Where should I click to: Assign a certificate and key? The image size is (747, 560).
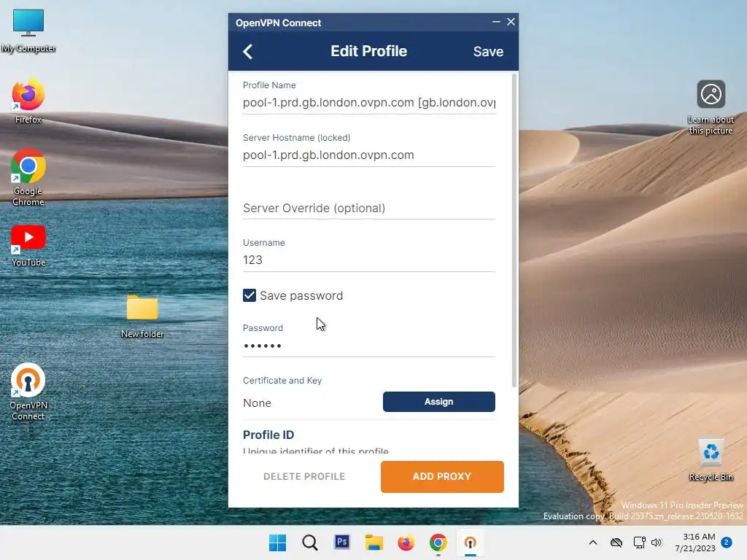click(438, 402)
